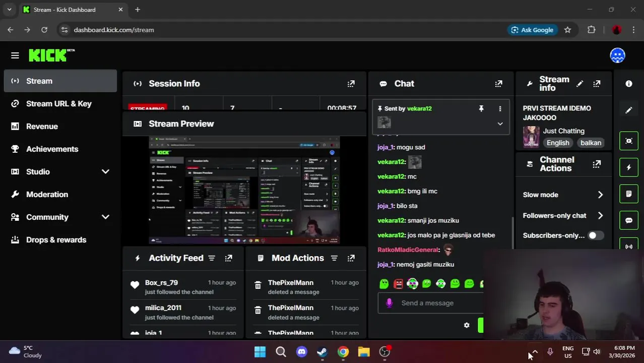
Task: Pop out the Activity Feed panel
Action: (x=229, y=258)
